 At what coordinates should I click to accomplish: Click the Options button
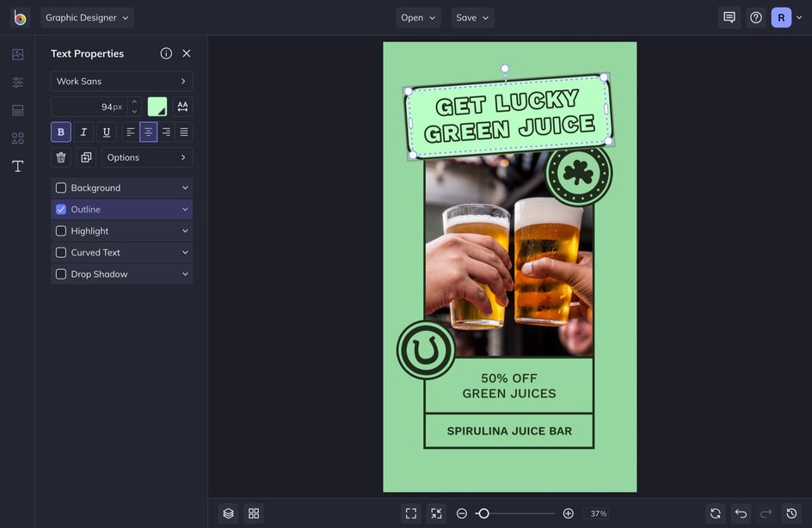pyautogui.click(x=146, y=157)
